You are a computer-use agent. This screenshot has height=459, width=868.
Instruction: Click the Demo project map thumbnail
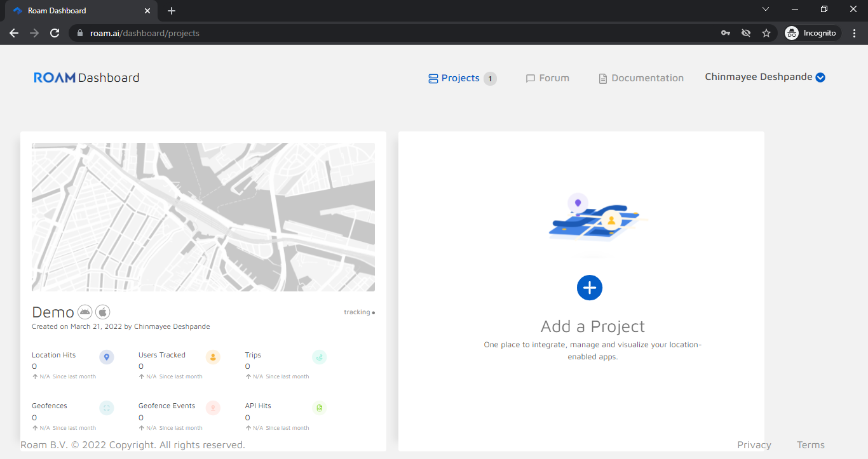point(203,217)
